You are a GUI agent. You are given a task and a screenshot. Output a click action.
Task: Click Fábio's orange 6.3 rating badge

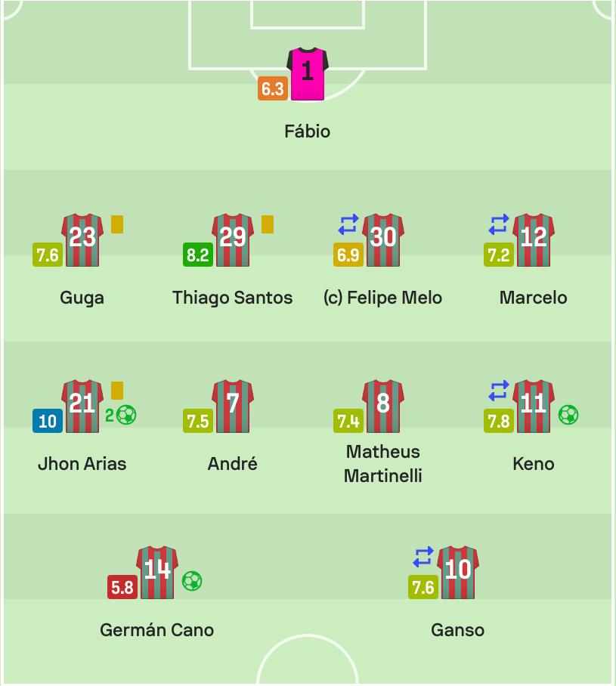(x=273, y=89)
